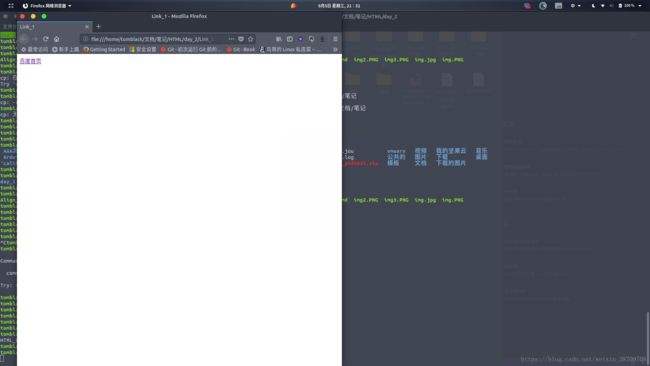Click 公共的 in the terminal listing
The height and width of the screenshot is (366, 650).
pyautogui.click(x=396, y=157)
